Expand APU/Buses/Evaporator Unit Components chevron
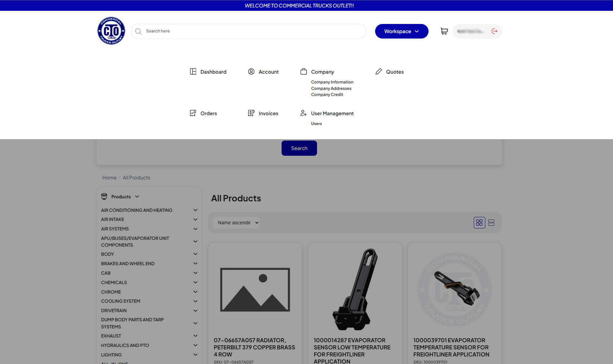Screen dimensions: 613x364 (195, 241)
